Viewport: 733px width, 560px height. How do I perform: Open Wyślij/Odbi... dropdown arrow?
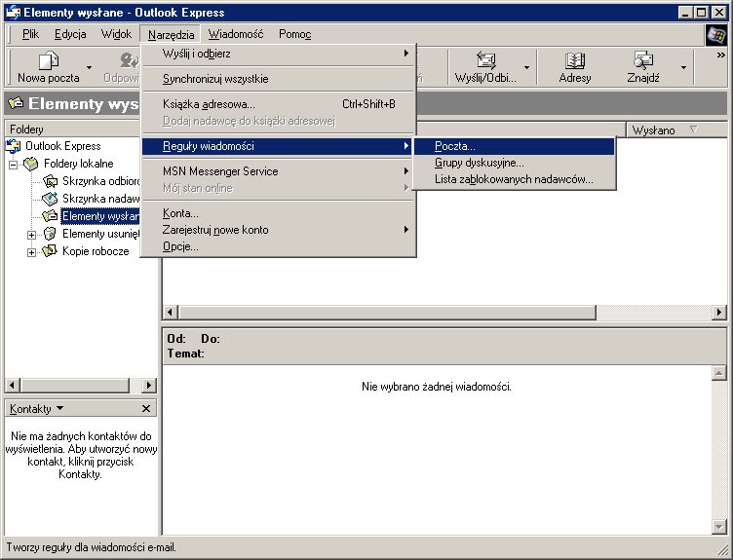(526, 68)
